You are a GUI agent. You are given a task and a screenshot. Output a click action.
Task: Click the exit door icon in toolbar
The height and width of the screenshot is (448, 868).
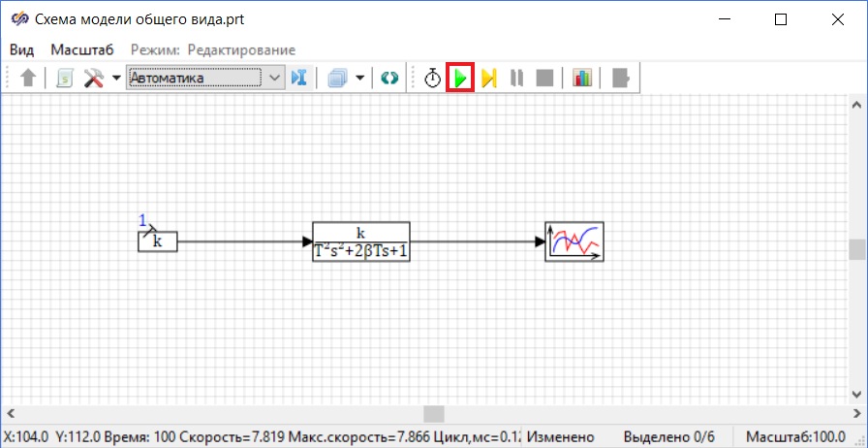coord(621,79)
